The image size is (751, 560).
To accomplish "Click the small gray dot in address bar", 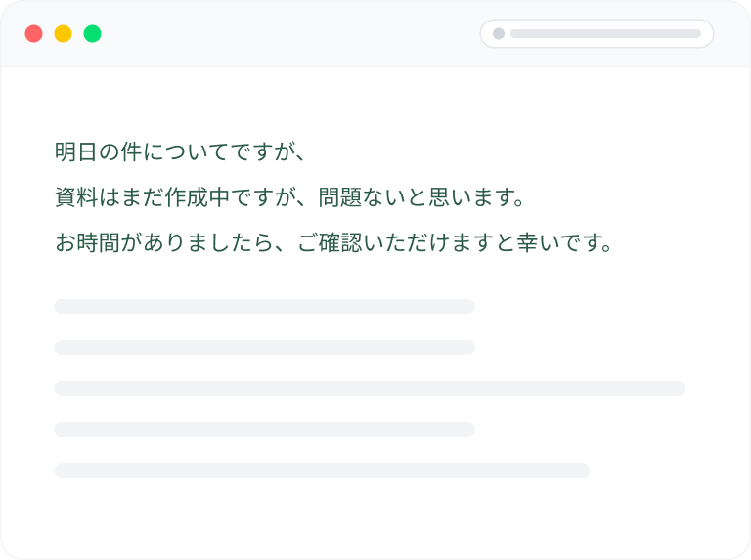I will 499,34.
